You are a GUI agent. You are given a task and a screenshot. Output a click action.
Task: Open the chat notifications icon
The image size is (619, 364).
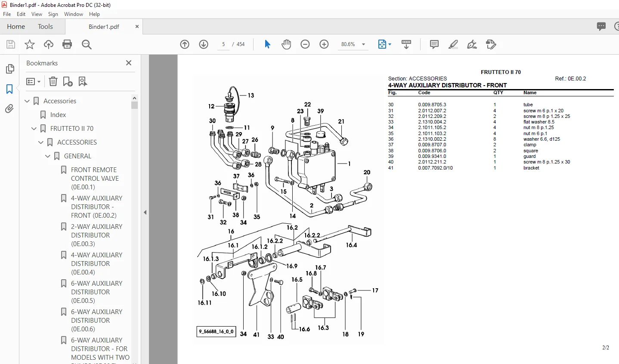pyautogui.click(x=601, y=26)
